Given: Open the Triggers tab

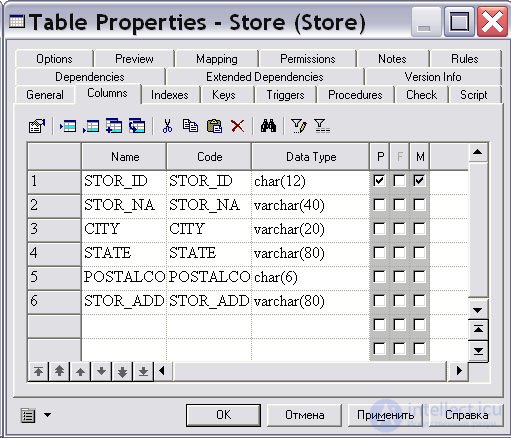Looking at the screenshot, I should tap(285, 95).
